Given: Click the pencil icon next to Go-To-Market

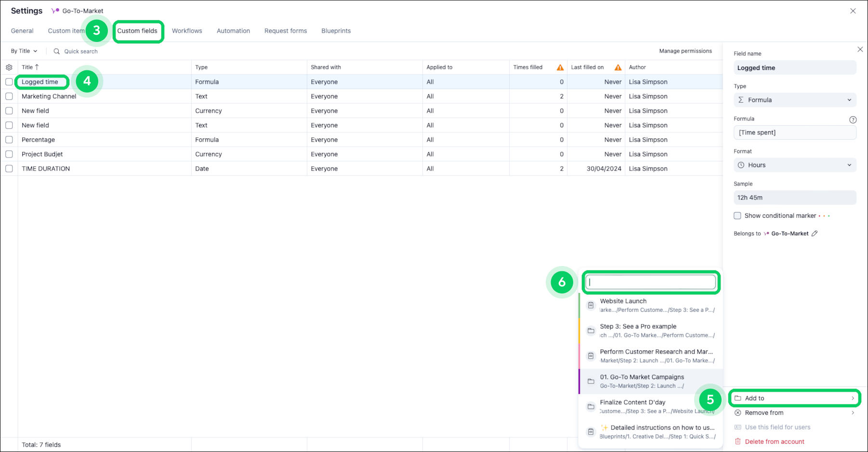Looking at the screenshot, I should (x=815, y=234).
